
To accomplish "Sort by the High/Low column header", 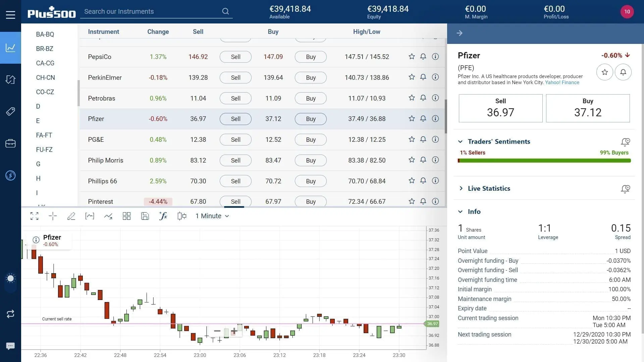I will point(367,32).
